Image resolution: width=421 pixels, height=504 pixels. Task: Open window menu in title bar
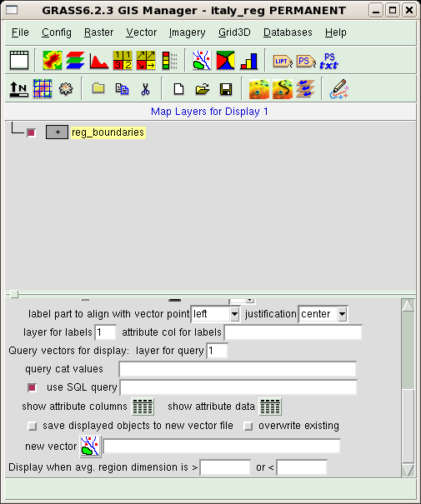point(13,10)
